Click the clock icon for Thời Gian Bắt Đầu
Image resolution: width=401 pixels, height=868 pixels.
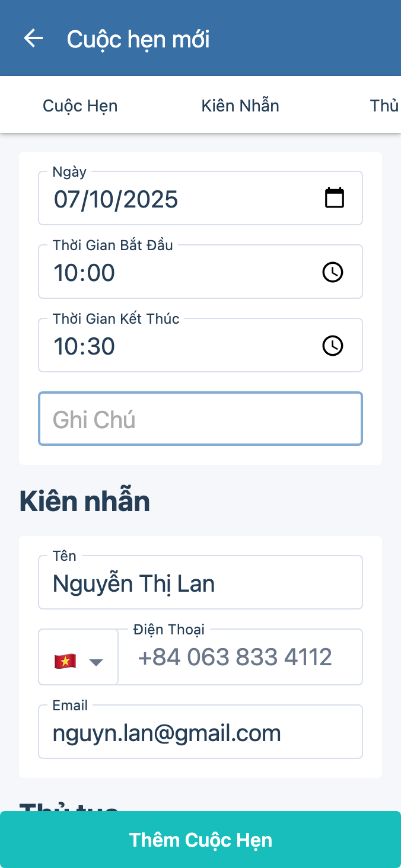(x=332, y=272)
